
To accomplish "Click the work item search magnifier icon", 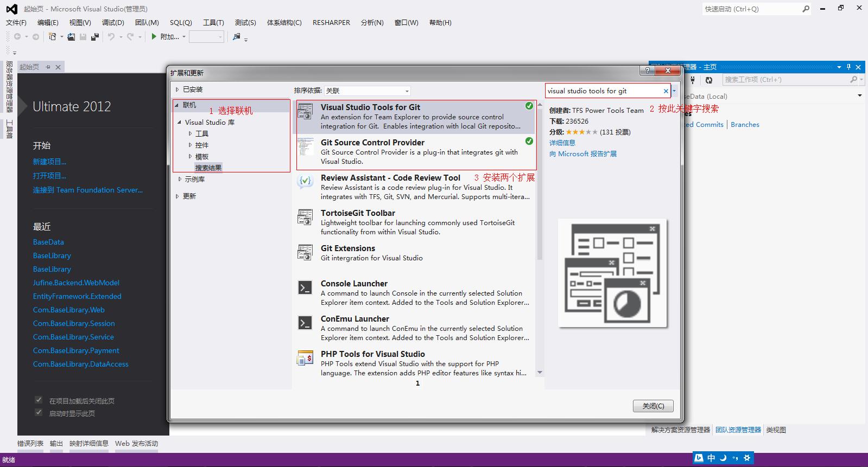I will tap(853, 79).
